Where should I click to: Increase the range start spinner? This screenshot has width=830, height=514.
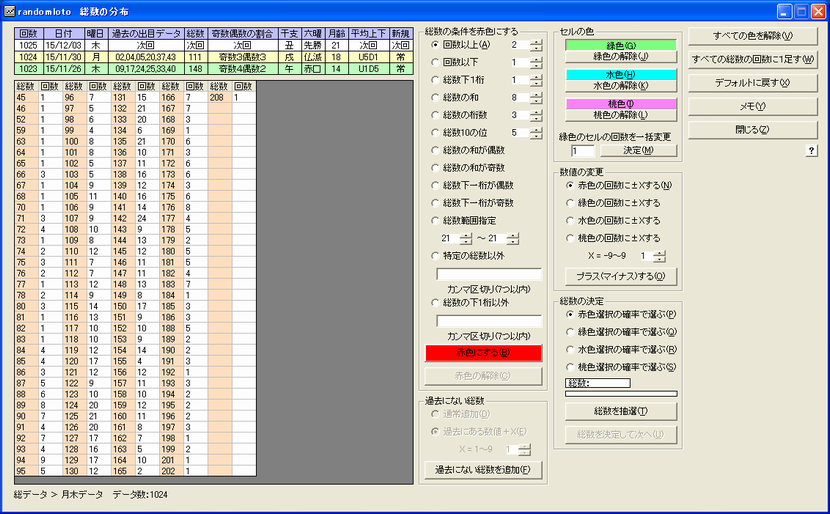(466, 236)
